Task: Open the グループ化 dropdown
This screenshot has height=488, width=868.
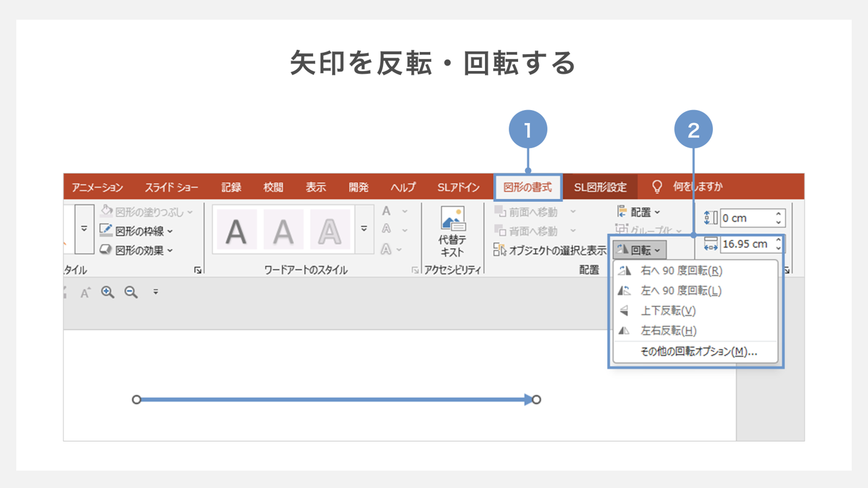Action: [x=649, y=230]
